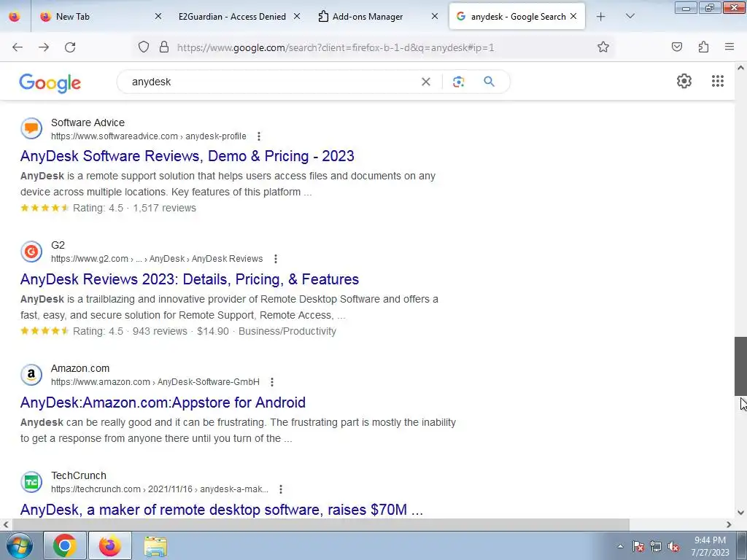
Task: Click the Action Center flag tray icon
Action: click(638, 546)
